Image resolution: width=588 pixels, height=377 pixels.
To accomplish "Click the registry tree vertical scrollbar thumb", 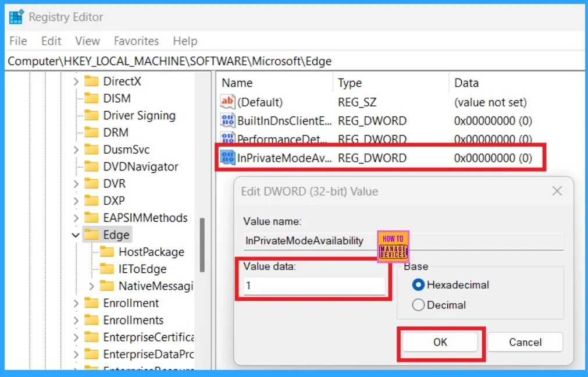I will (202, 244).
